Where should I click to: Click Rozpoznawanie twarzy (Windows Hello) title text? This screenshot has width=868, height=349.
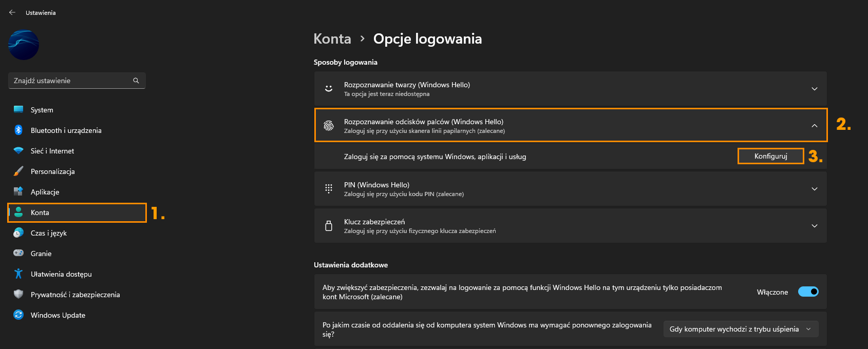[407, 85]
